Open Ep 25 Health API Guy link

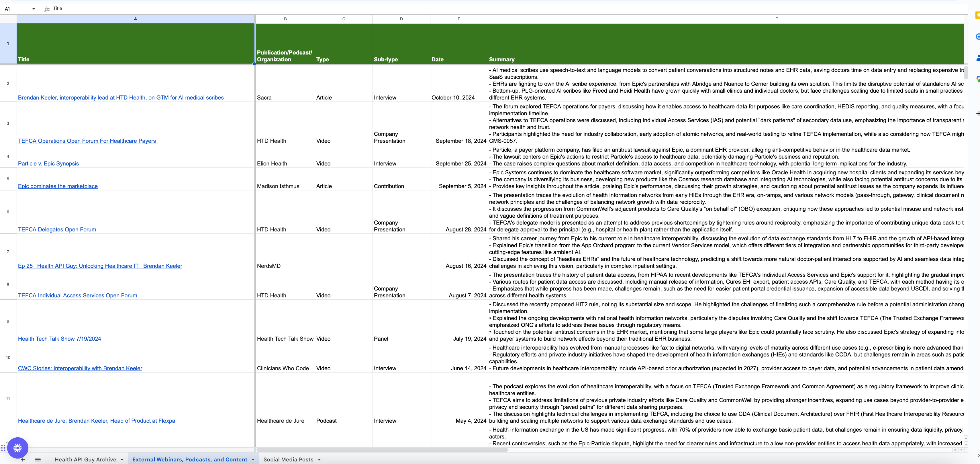[100, 266]
